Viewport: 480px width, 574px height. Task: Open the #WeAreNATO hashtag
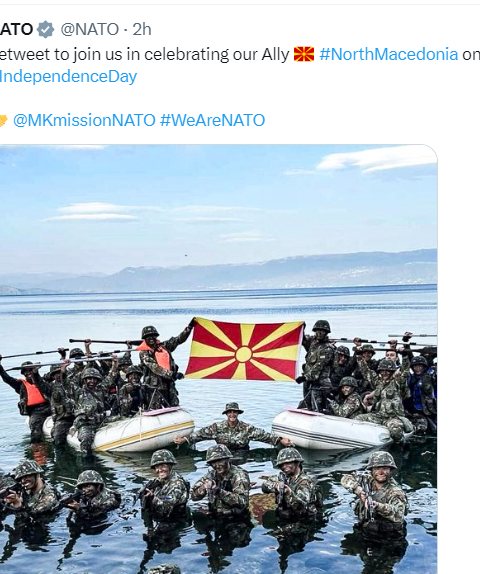[x=212, y=120]
